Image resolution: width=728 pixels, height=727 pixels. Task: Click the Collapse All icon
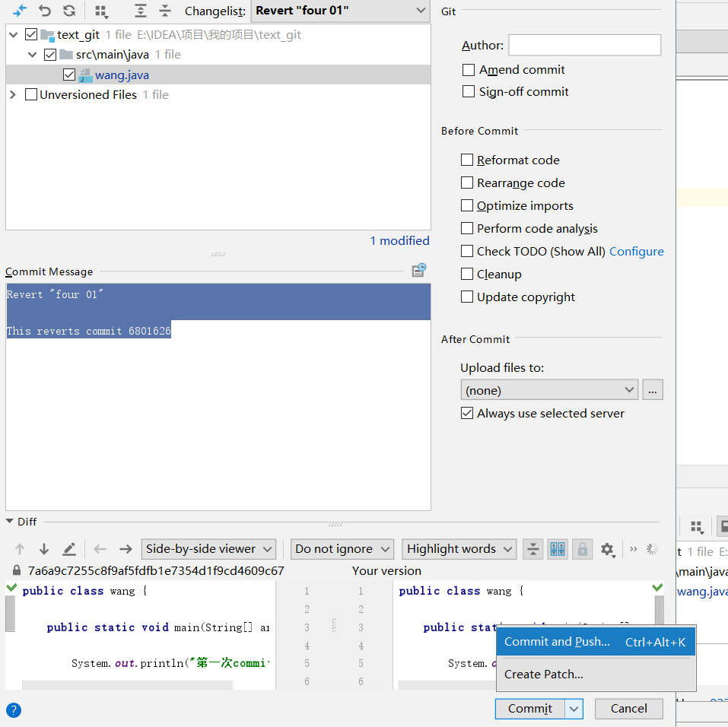[165, 10]
